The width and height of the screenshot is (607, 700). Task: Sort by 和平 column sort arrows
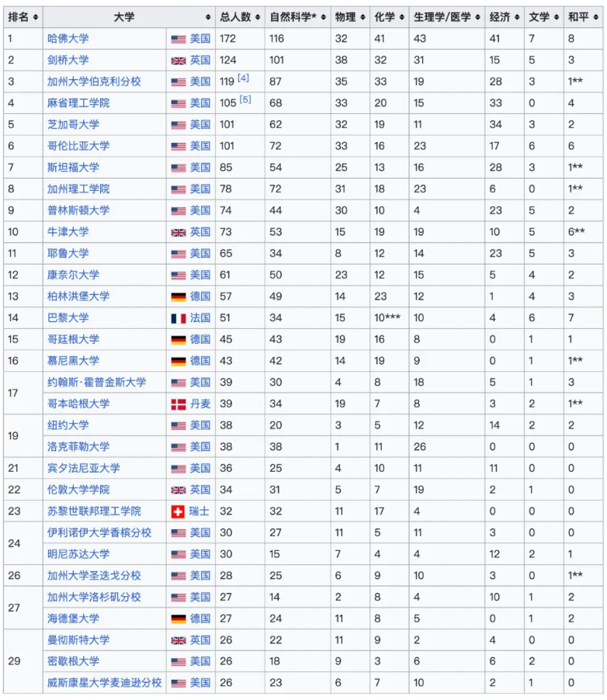[x=595, y=17]
